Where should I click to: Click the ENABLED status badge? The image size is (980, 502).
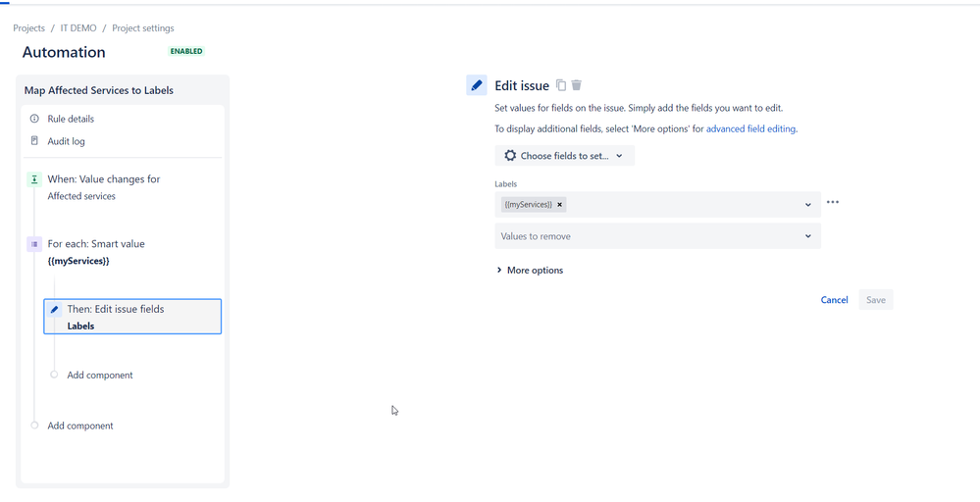[186, 51]
